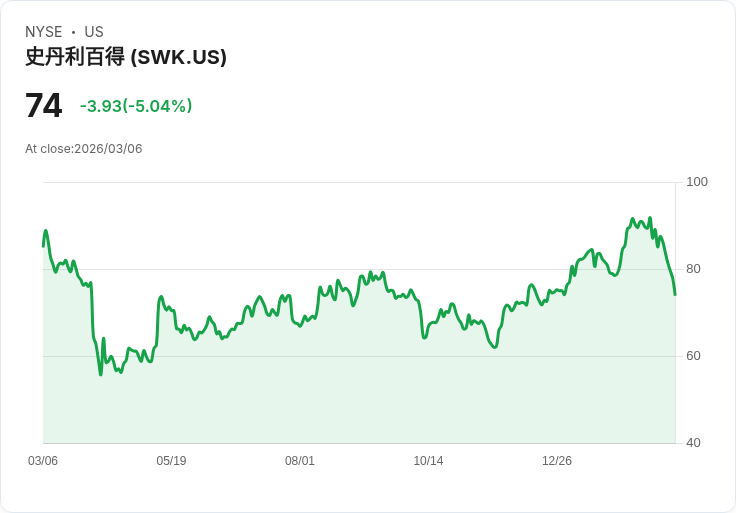The width and height of the screenshot is (736, 513).
Task: Click the stock title 史丹利百得 (SWK.US)
Action: [x=126, y=57]
